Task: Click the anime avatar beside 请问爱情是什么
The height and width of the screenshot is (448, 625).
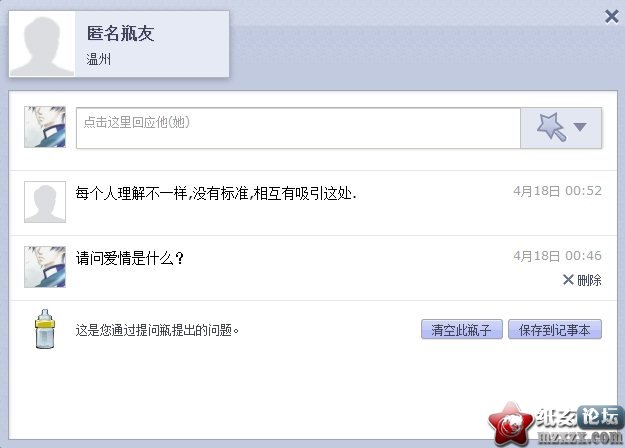Action: coord(45,267)
